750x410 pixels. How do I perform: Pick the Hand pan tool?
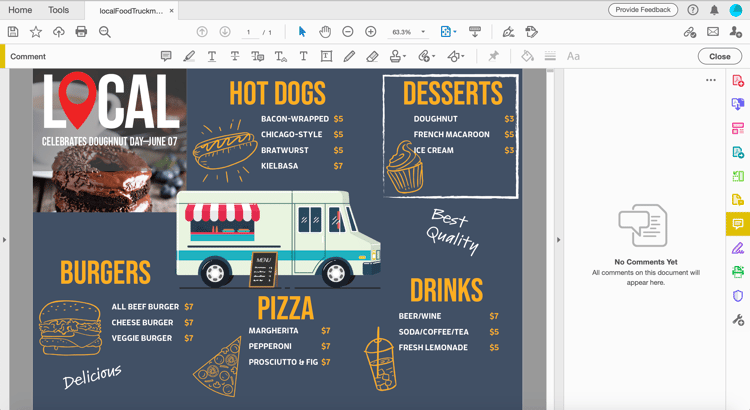(x=325, y=32)
